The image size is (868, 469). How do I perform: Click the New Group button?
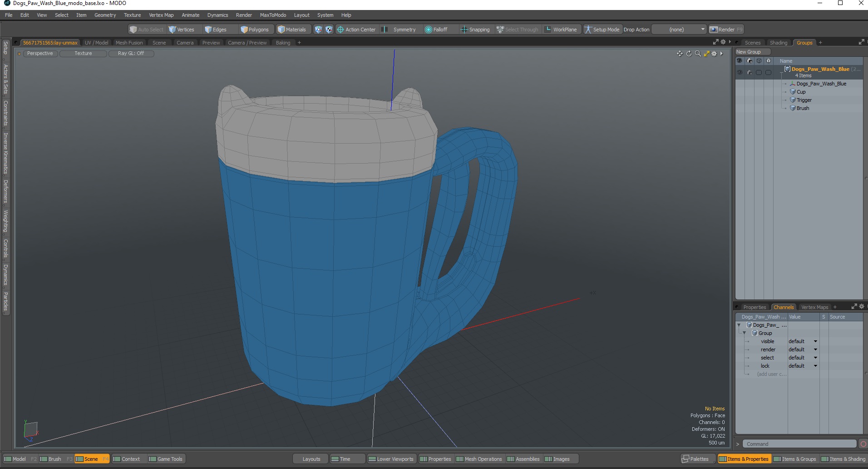(752, 52)
